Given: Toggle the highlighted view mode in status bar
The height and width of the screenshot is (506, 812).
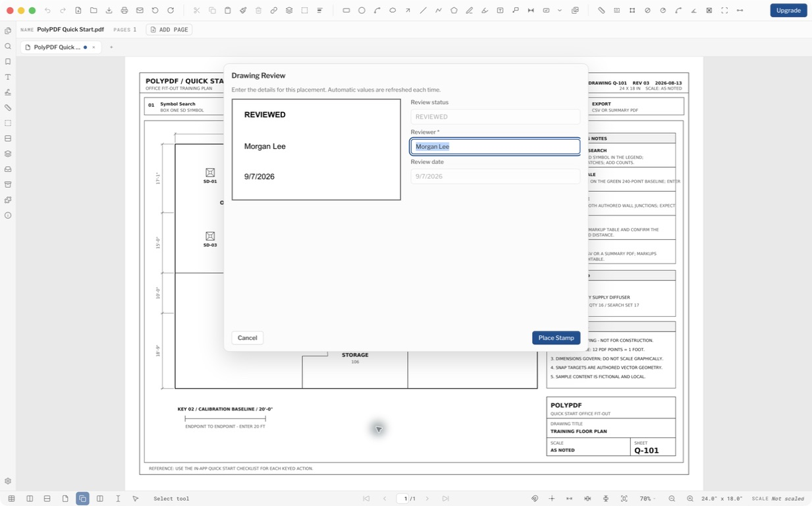Looking at the screenshot, I should pyautogui.click(x=82, y=499).
